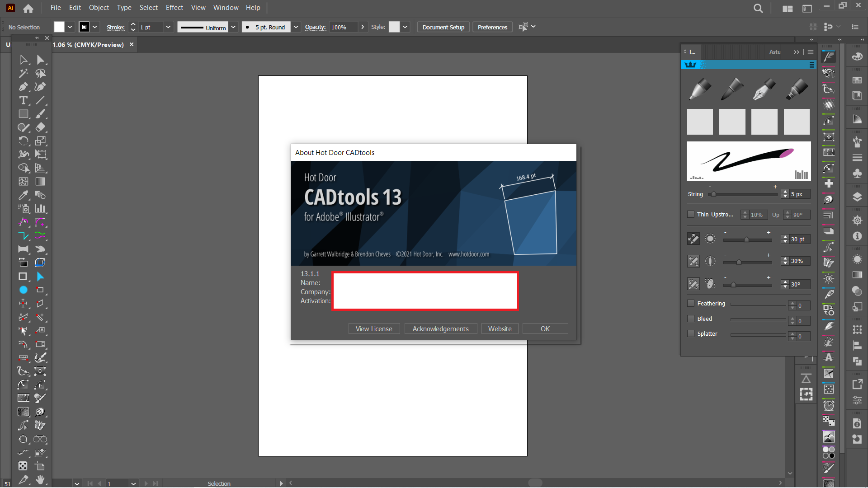
Task: Click the Website button
Action: pos(500,328)
